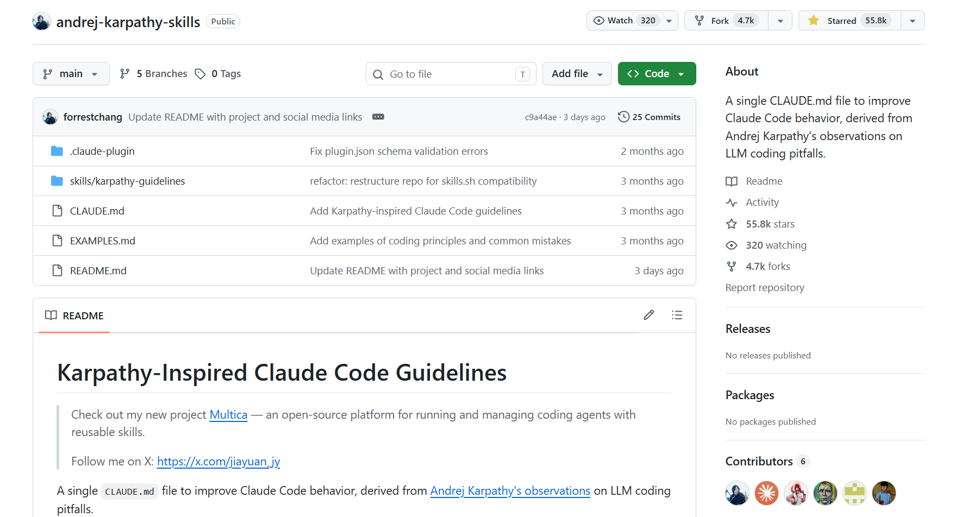View the 320 watching link
Image resolution: width=980 pixels, height=517 pixels.
pos(776,245)
